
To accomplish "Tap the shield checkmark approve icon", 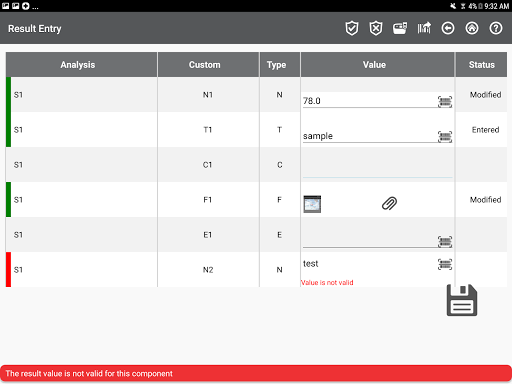I will pyautogui.click(x=352, y=28).
